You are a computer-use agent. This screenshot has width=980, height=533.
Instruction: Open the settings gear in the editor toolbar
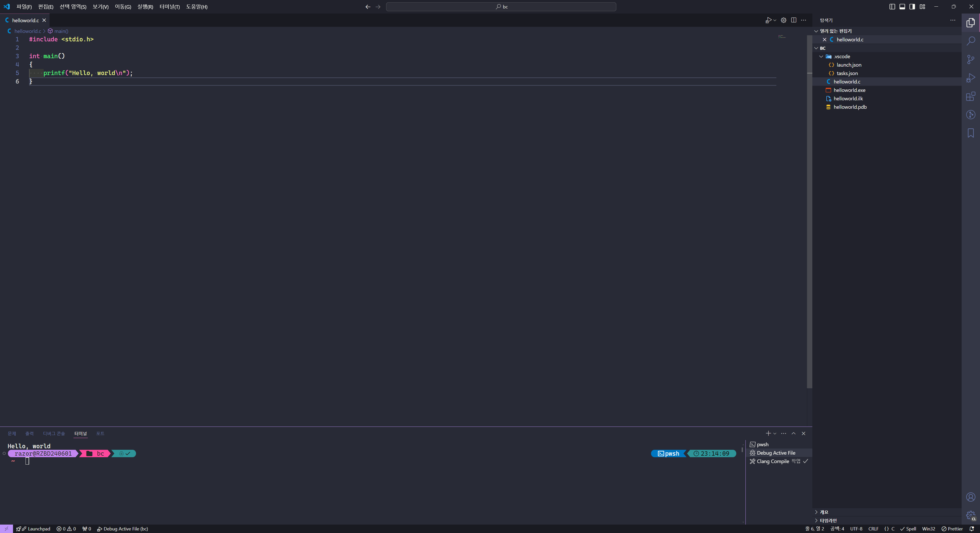[x=783, y=20]
